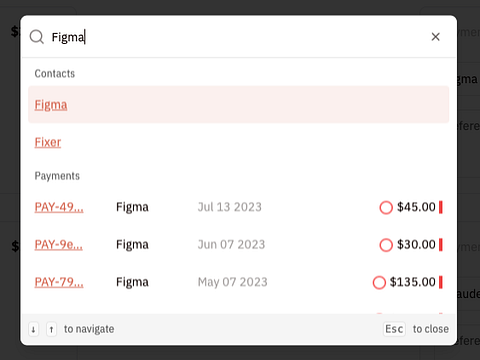This screenshot has height=360, width=480.
Task: Click the Esc key hint button
Action: [x=394, y=329]
